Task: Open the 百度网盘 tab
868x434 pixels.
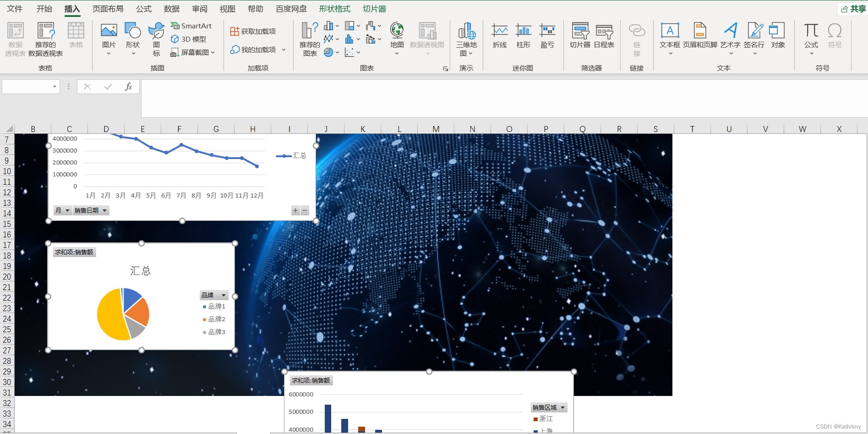Action: [x=291, y=9]
